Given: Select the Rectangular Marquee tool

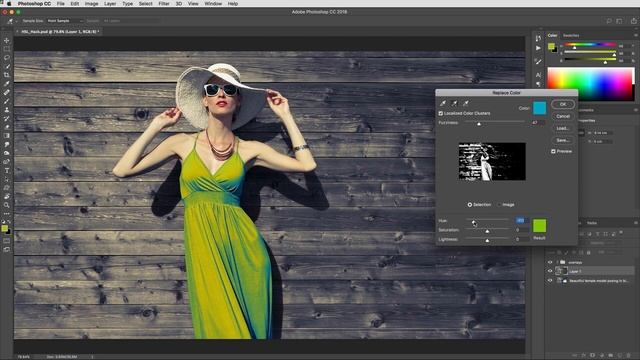Looking at the screenshot, I should point(7,49).
